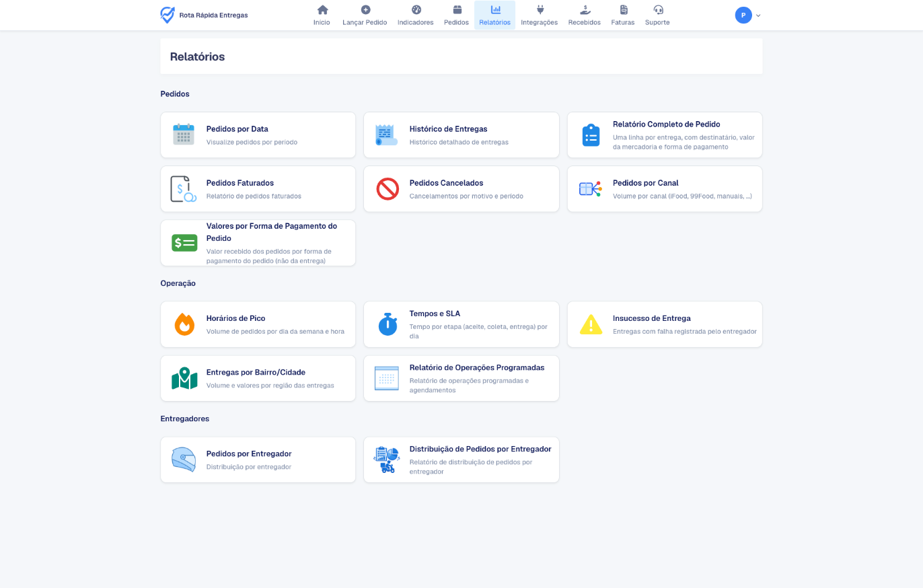Open the Histórico de Entregas report title
Viewport: 923px width, 588px height.
click(x=449, y=129)
